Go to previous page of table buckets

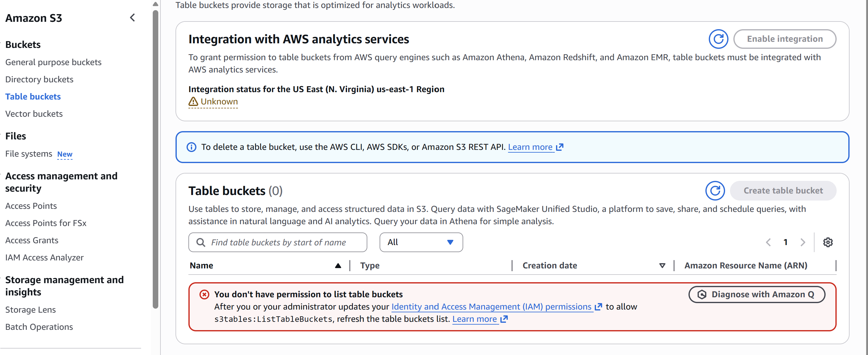pos(768,242)
